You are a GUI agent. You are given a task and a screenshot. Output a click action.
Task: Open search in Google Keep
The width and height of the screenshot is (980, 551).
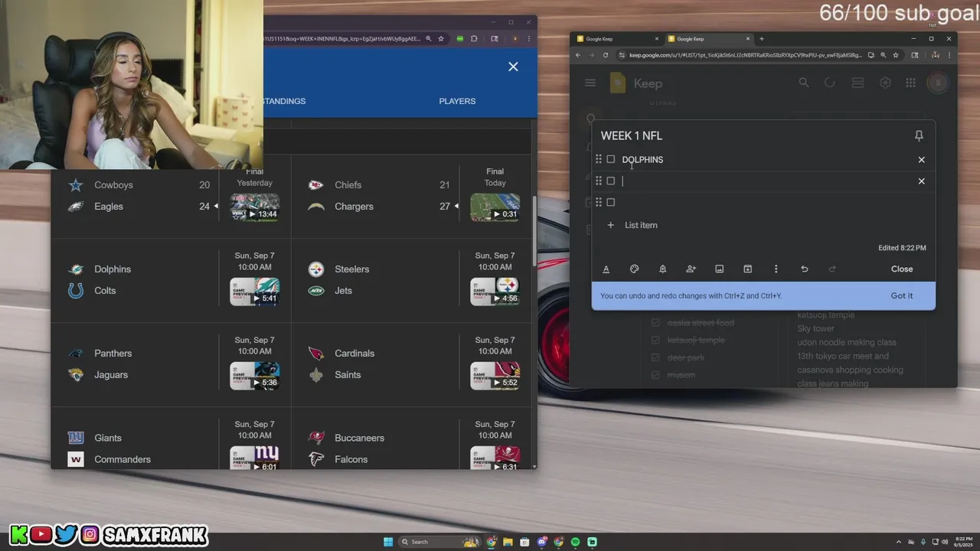click(x=804, y=83)
